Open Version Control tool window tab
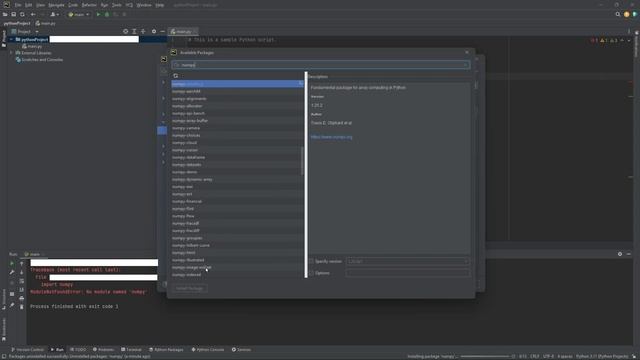640x360 pixels. point(28,350)
